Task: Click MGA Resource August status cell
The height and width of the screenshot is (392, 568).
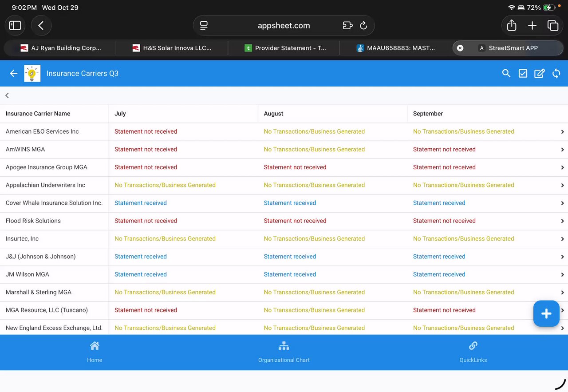Action: tap(314, 310)
